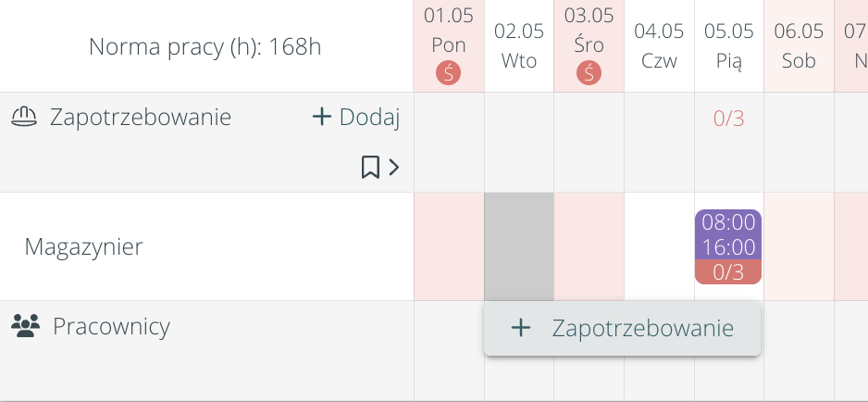This screenshot has width=868, height=402.
Task: Click the 0/3 demand count for 05.05
Action: tap(728, 119)
